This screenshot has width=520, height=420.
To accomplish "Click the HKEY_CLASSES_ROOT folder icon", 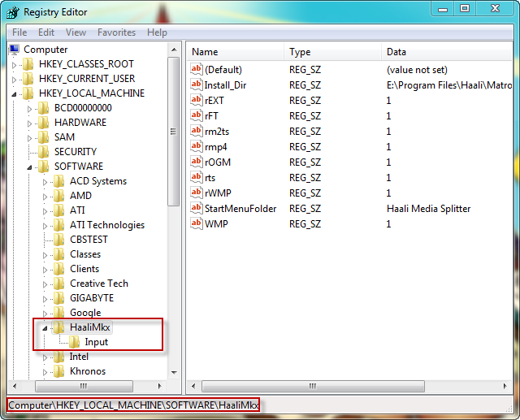I will [x=28, y=64].
